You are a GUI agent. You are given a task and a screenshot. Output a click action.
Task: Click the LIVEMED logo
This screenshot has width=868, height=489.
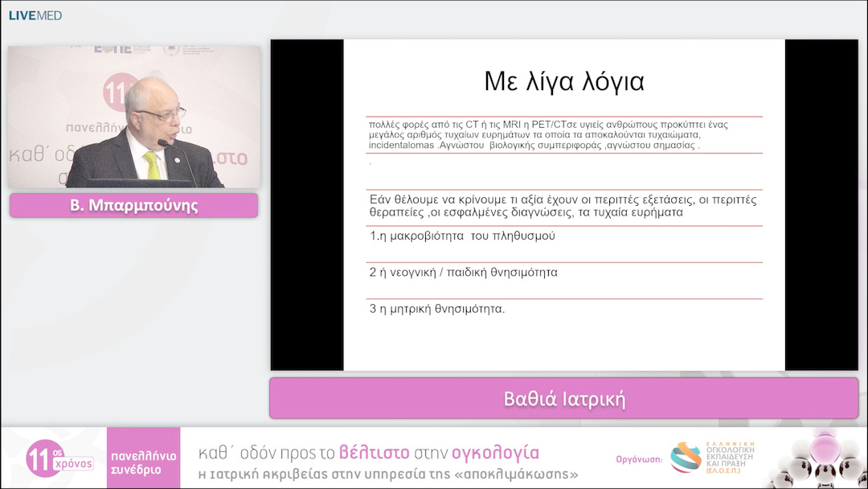[35, 15]
